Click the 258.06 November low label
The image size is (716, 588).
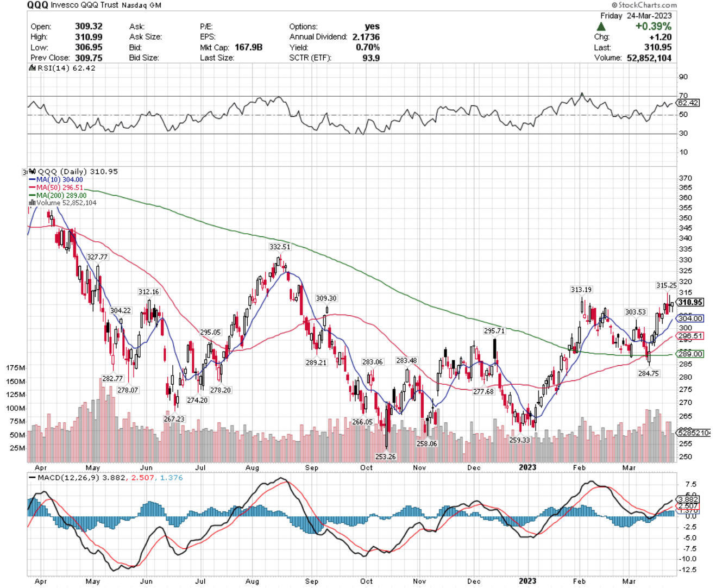427,443
